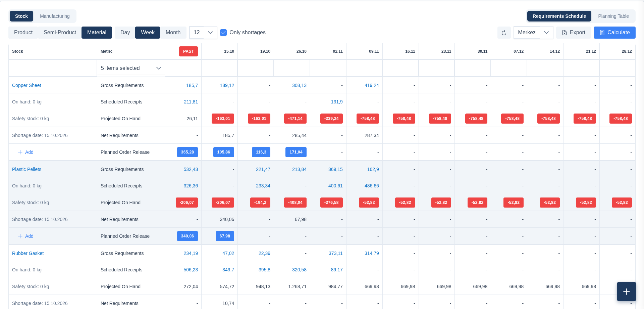
Task: Click Plastic Pellets scheduled receipt 233,34
Action: click(x=263, y=186)
